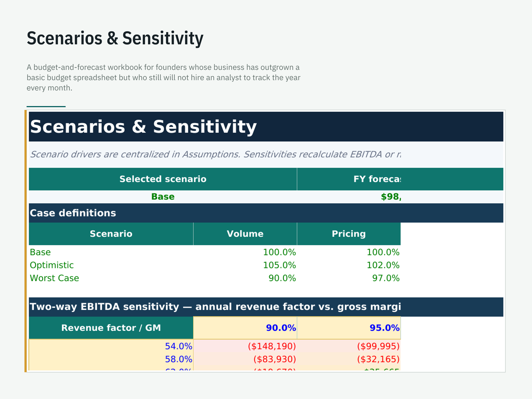Click the spreadsheet title banner Scenarios & Sensitivity
This screenshot has height=399, width=532.
coord(266,126)
